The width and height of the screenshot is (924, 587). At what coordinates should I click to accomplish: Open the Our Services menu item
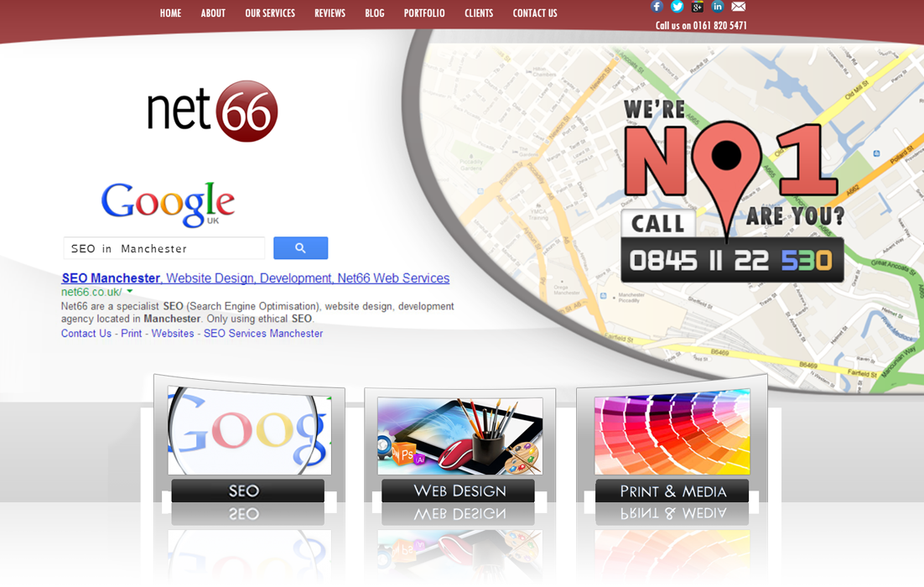270,13
